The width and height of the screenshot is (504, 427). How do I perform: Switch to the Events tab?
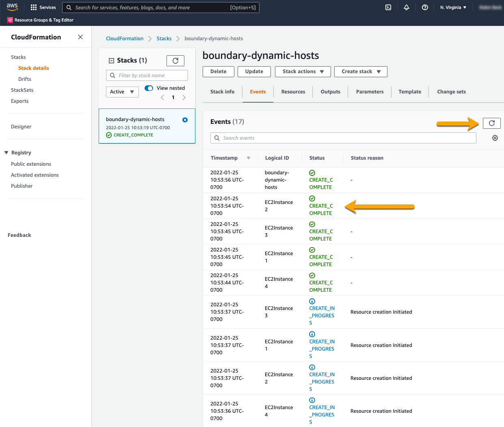point(258,92)
